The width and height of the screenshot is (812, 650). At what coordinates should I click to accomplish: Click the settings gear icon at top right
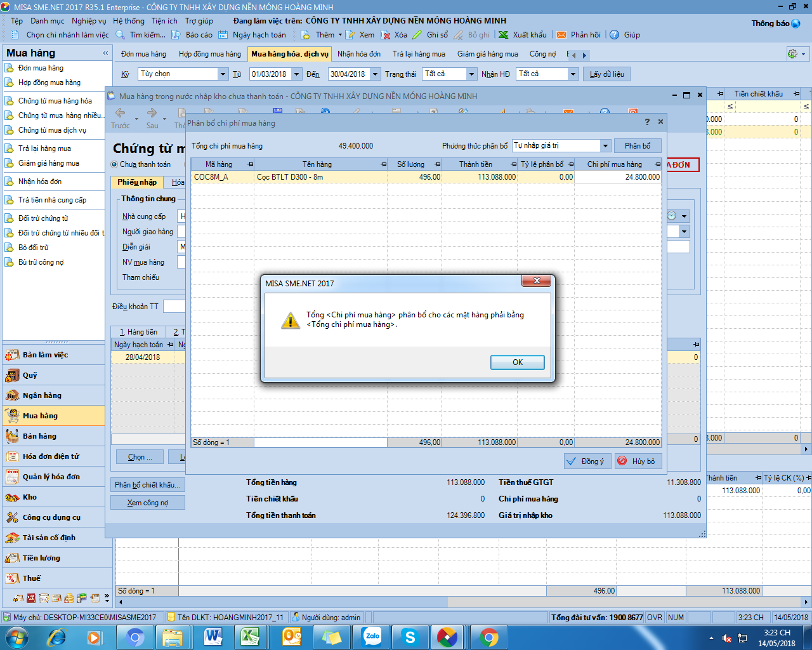coord(792,54)
